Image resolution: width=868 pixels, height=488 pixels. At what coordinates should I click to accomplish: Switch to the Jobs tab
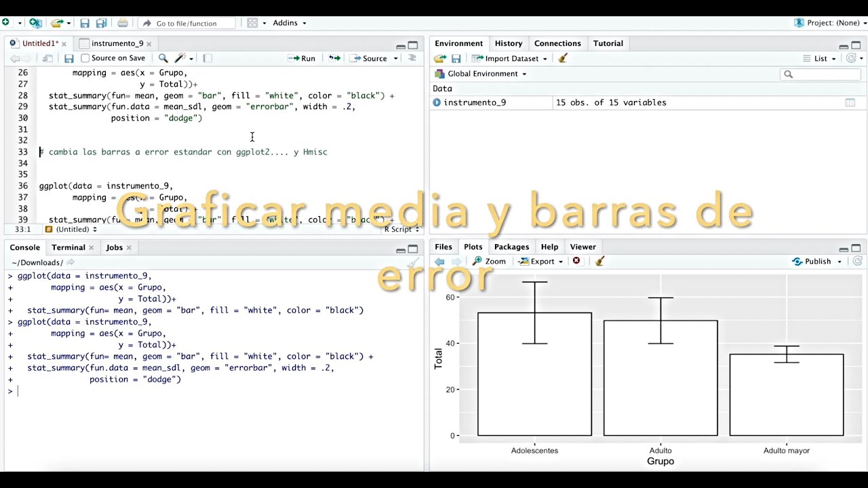pos(115,247)
